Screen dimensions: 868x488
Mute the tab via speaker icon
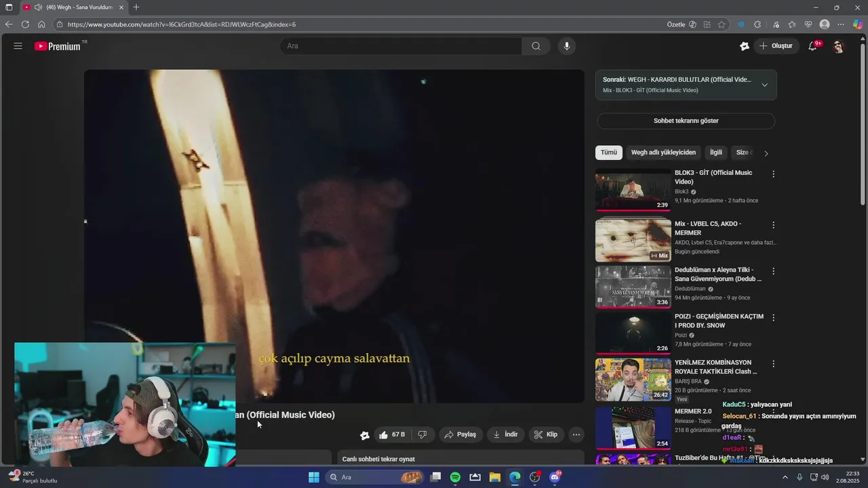point(38,7)
